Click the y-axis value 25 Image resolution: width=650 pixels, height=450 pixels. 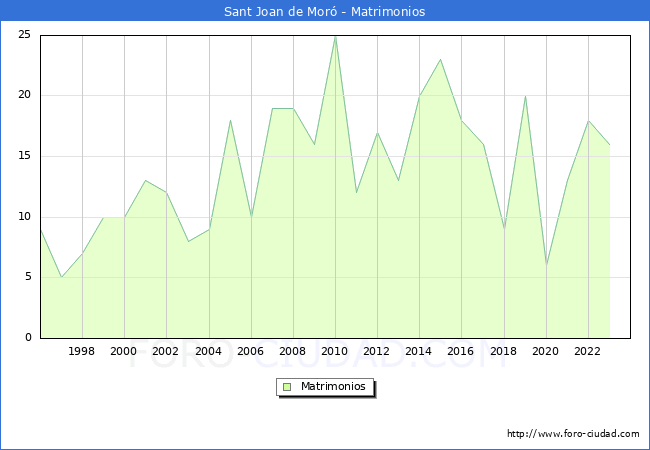click(x=24, y=34)
